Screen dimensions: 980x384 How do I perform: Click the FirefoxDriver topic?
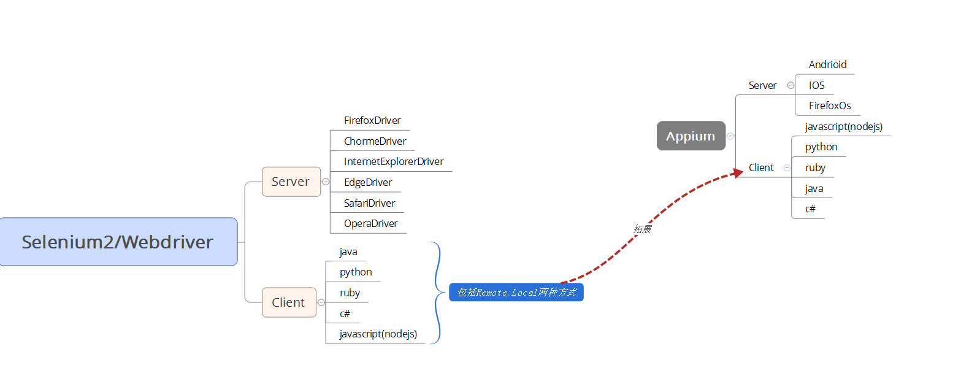372,120
